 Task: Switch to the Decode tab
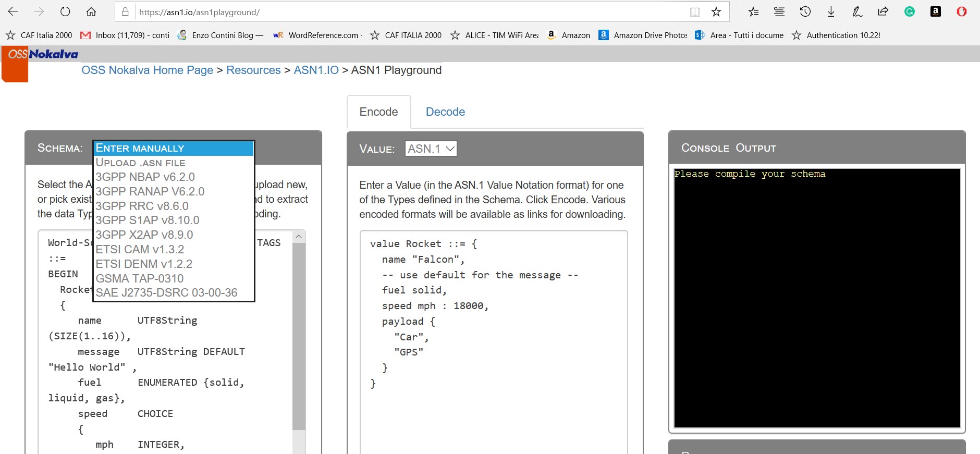tap(445, 112)
